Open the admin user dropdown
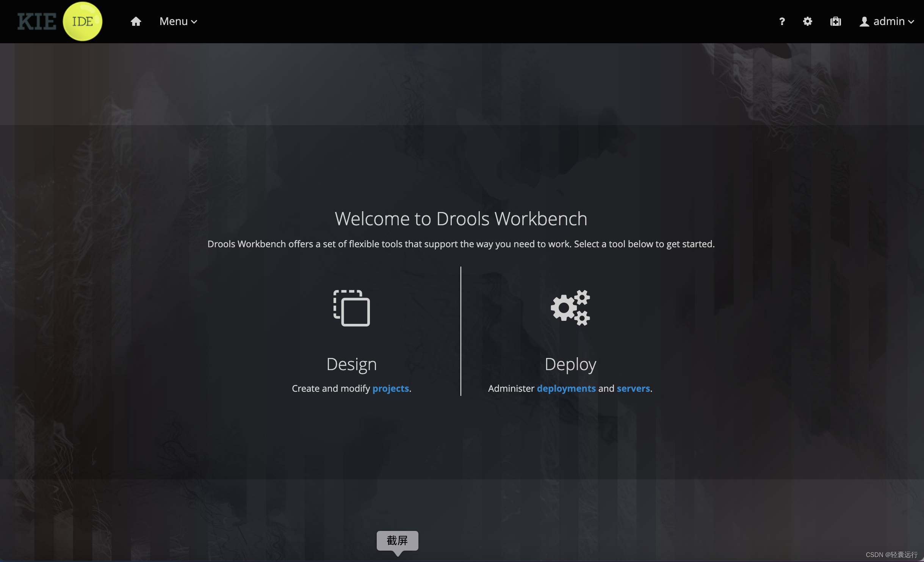924x562 pixels. [889, 22]
